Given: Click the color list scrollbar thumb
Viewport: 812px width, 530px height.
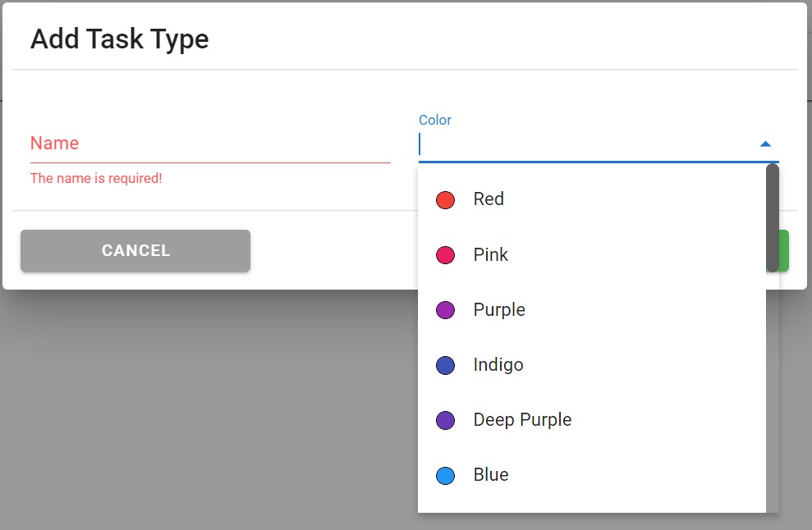Looking at the screenshot, I should click(772, 217).
